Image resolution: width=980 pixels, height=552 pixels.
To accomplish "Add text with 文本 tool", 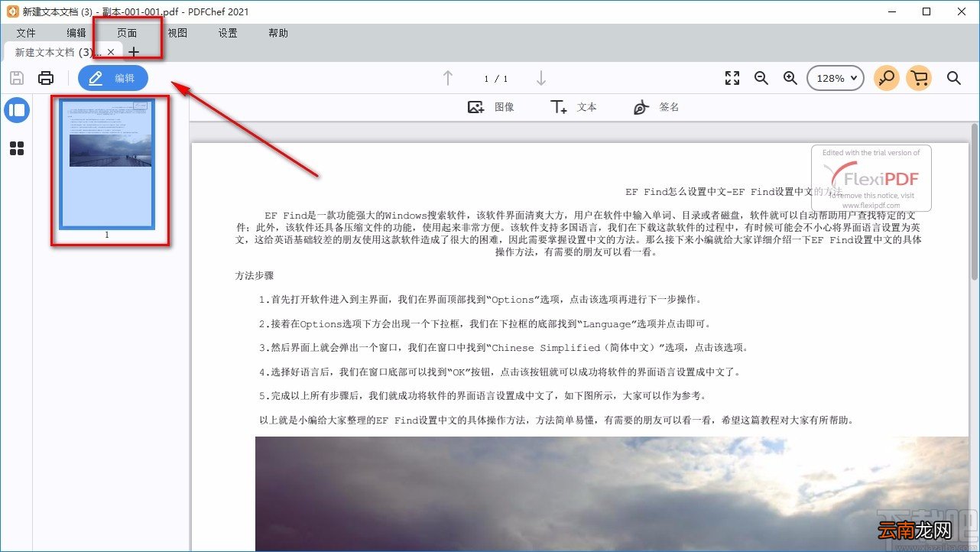I will point(573,107).
